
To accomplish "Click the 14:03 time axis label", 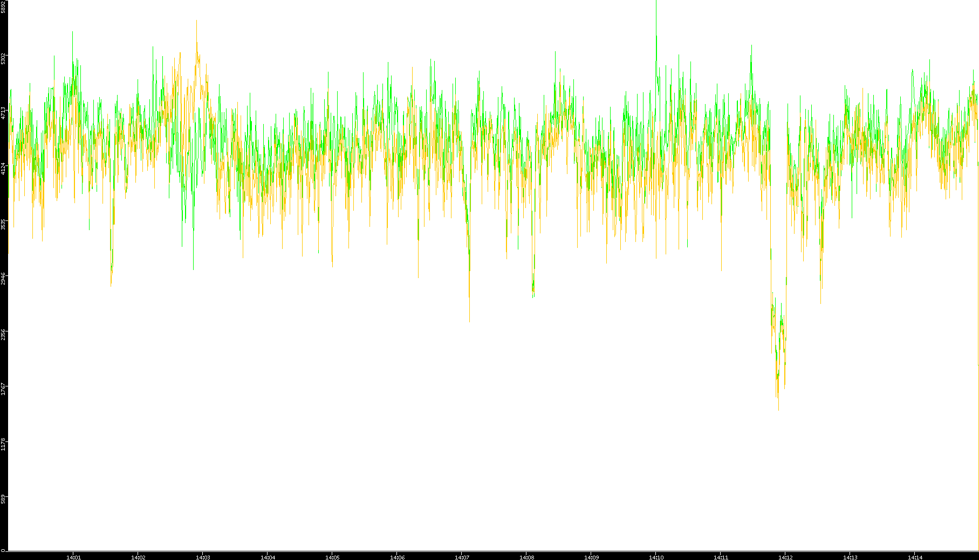I will (203, 557).
